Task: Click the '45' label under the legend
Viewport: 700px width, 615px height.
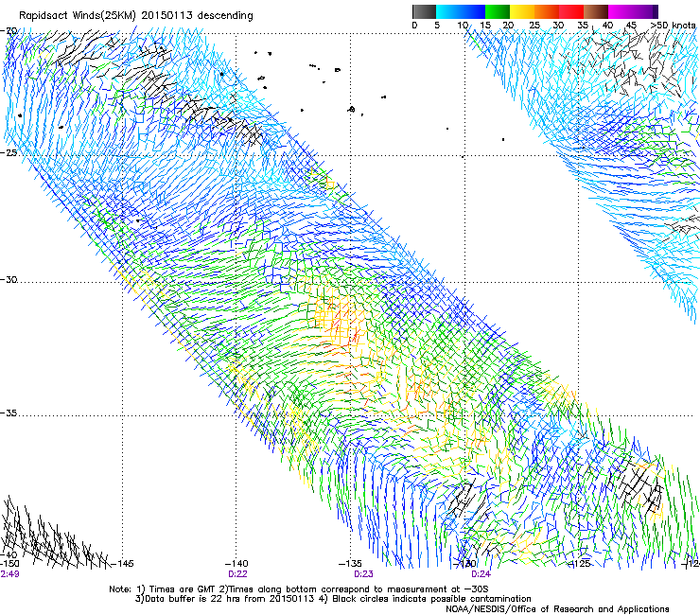Action: [x=631, y=26]
